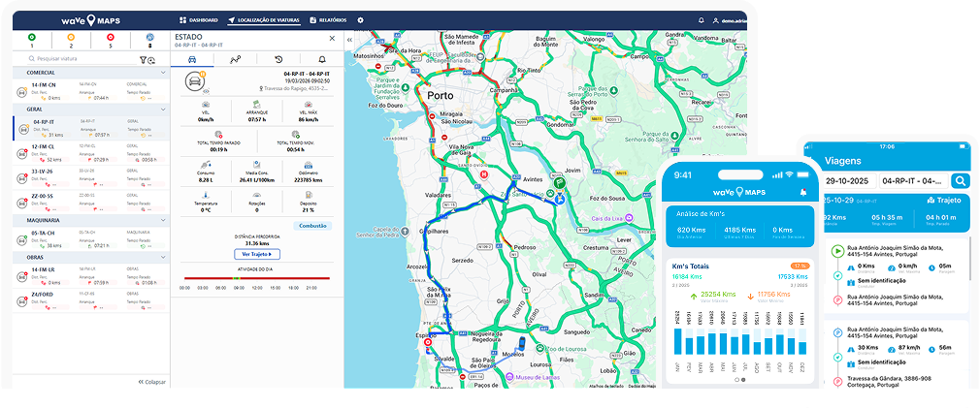Screen dimensions: 980x408
Task: Open the settings gear in top bar
Action: click(360, 20)
